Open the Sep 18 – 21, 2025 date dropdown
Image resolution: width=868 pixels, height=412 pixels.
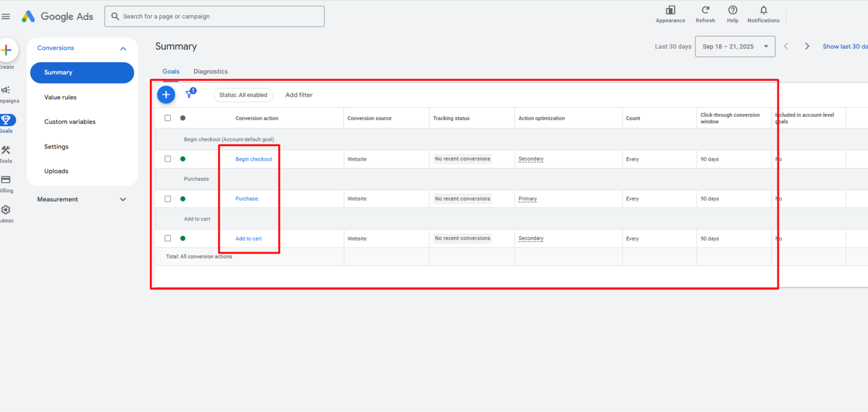pyautogui.click(x=735, y=47)
